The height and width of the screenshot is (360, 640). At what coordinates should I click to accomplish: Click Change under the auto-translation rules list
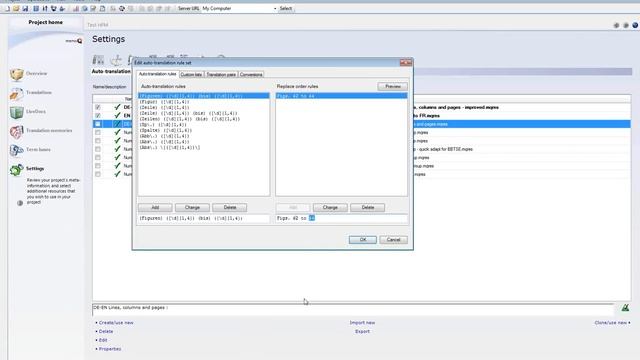(x=192, y=208)
